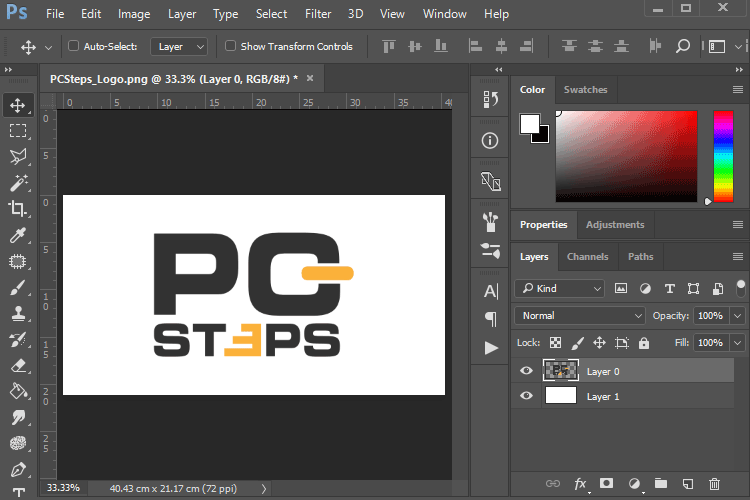The height and width of the screenshot is (500, 750).
Task: Toggle layer filtering on/off switch
Action: coord(740,288)
